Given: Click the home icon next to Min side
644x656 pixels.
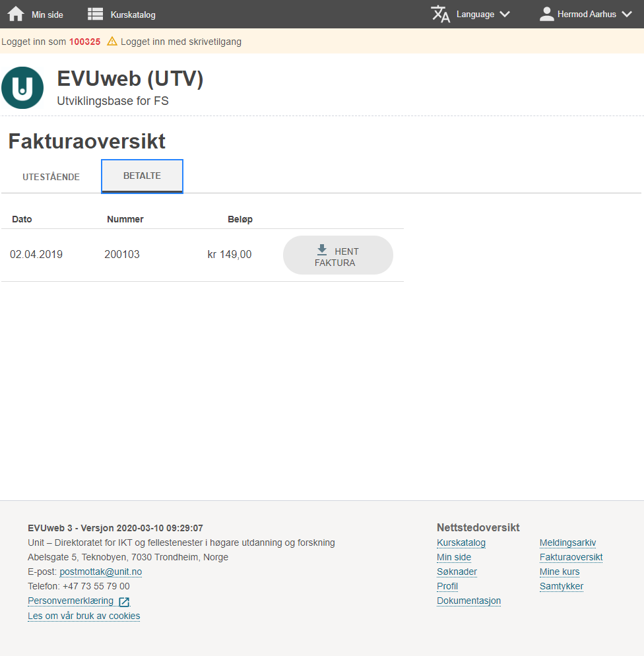Looking at the screenshot, I should pyautogui.click(x=16, y=14).
